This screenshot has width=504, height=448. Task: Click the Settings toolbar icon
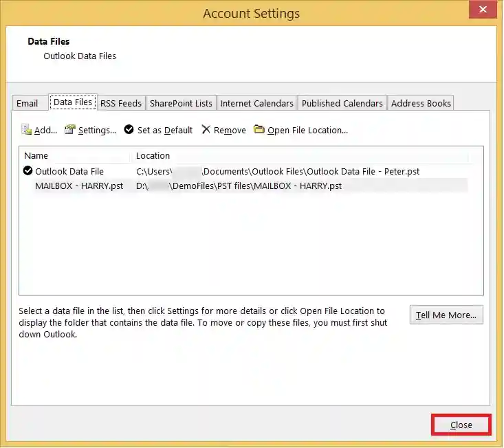[x=69, y=129]
